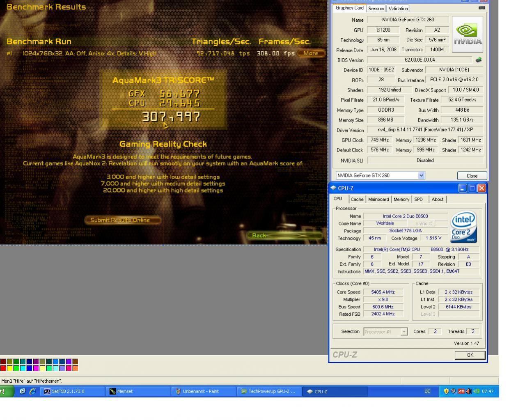Image resolution: width=525 pixels, height=420 pixels.
Task: Pick the cyan swatch in Paint palette
Action: pos(23,368)
